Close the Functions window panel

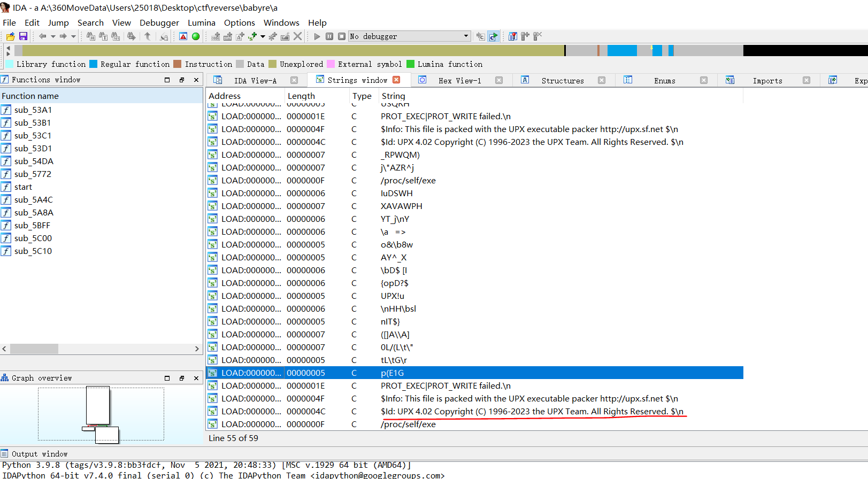tap(196, 80)
